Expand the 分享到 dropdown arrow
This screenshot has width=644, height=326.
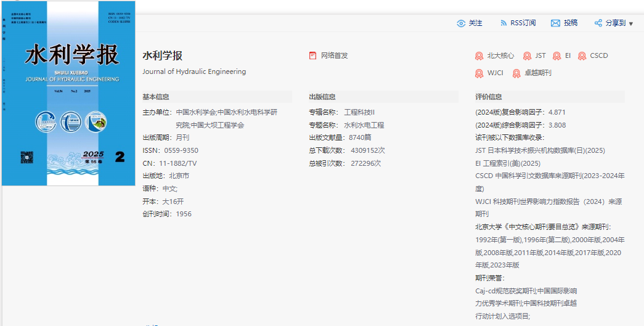click(631, 24)
